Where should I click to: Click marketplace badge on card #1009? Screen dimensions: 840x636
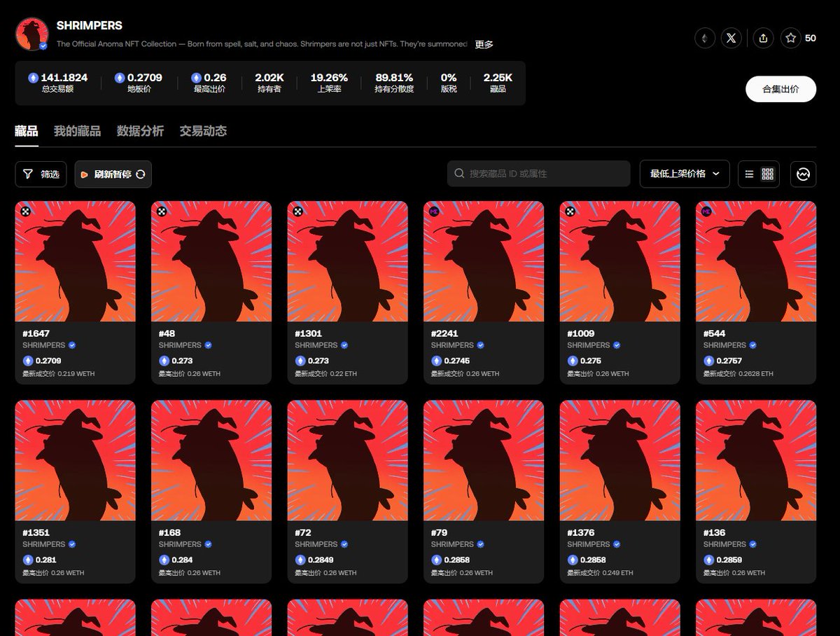(x=570, y=211)
